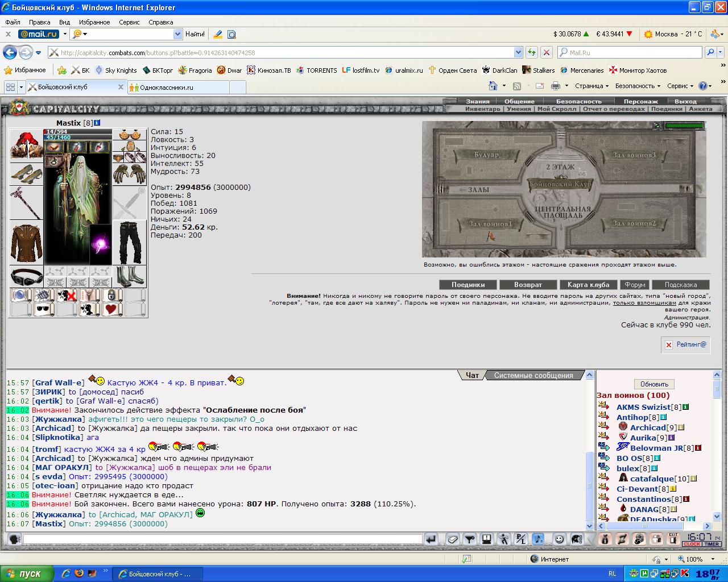
Task: Switch to Системные сообщения tab
Action: 533,375
